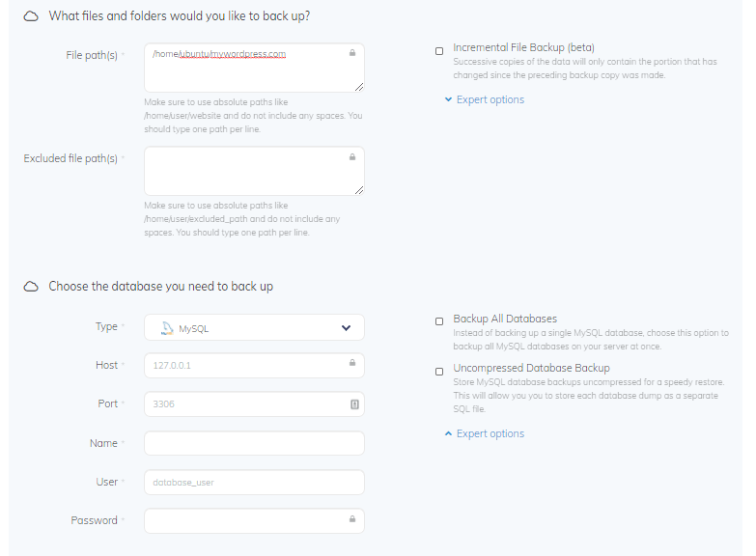Click the MySQL dolphin icon in Type field

pyautogui.click(x=166, y=328)
